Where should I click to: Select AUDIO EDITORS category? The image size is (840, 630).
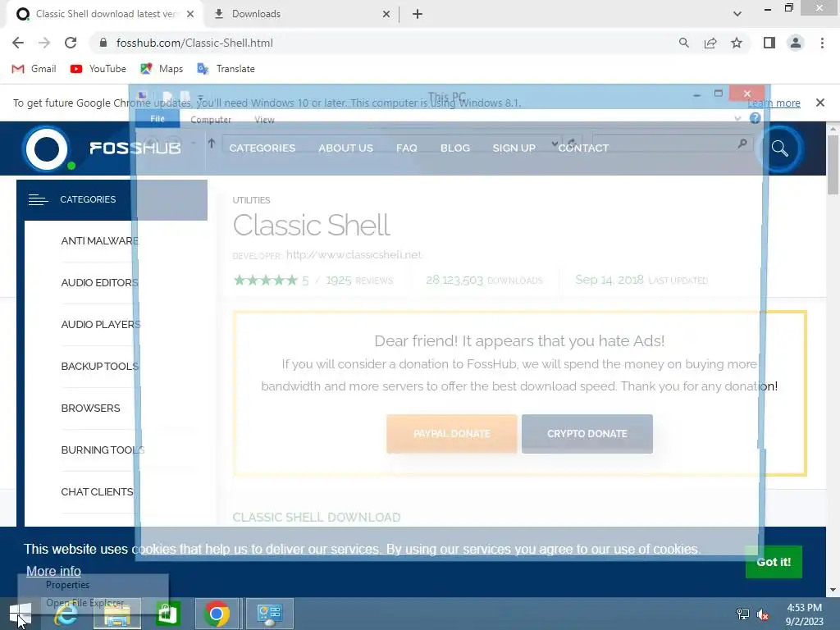pyautogui.click(x=99, y=282)
